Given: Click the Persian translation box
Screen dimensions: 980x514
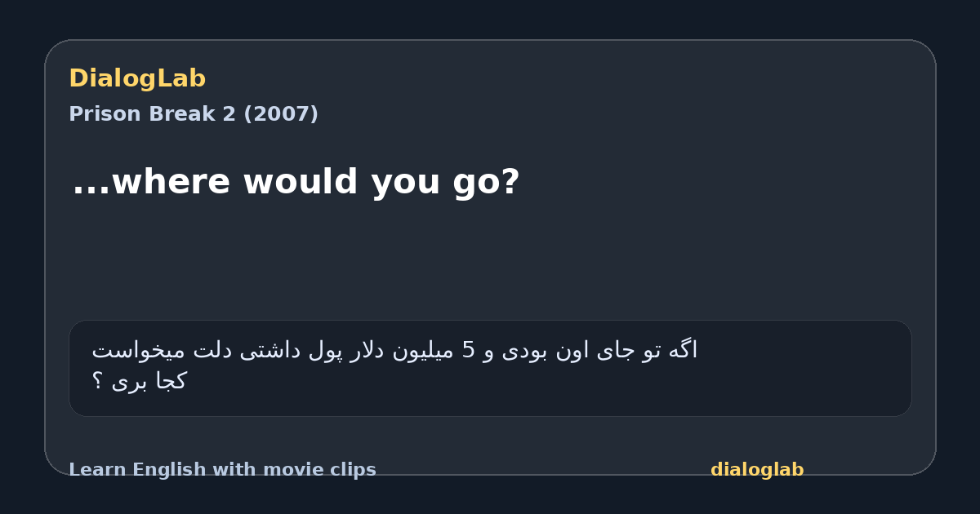Looking at the screenshot, I should point(490,368).
